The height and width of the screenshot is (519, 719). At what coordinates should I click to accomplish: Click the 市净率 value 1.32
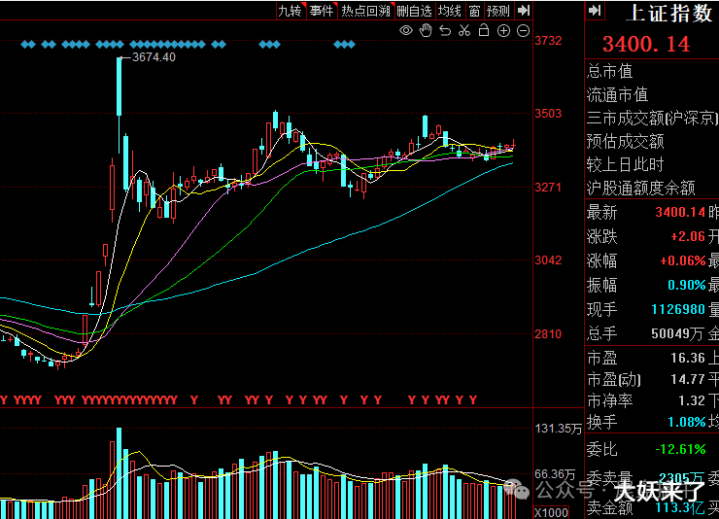point(691,401)
